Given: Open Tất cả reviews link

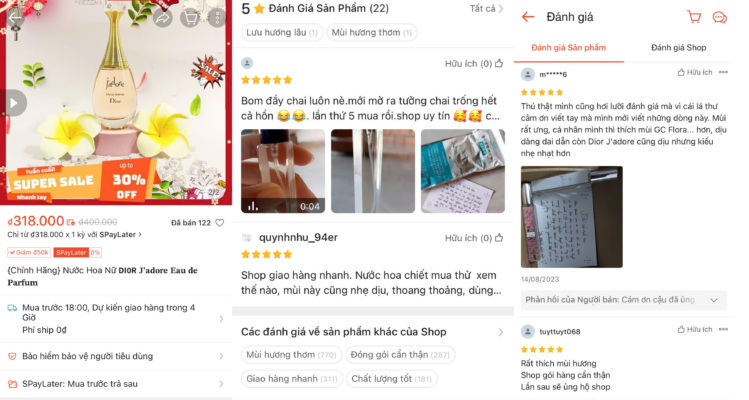Looking at the screenshot, I should (x=486, y=9).
